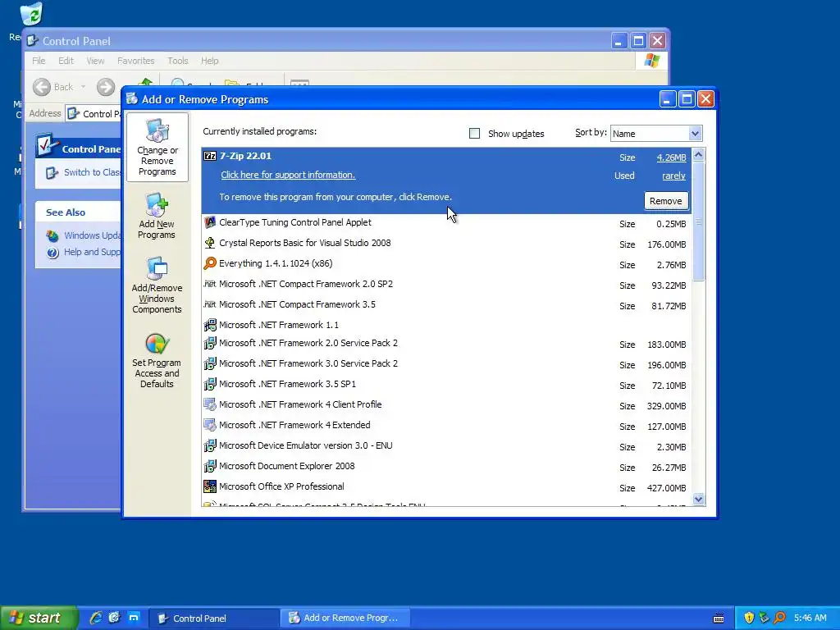Click the .NET Framework 4 Client Profile icon

[210, 404]
